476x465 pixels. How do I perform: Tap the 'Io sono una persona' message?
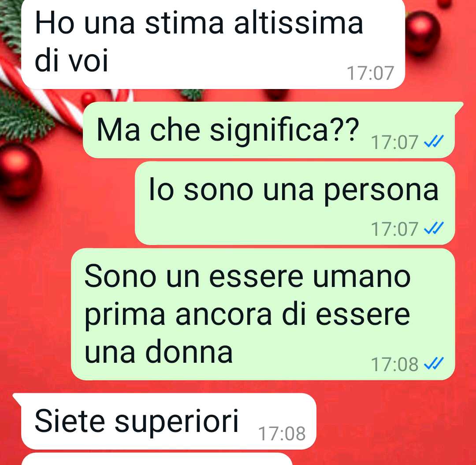click(295, 203)
